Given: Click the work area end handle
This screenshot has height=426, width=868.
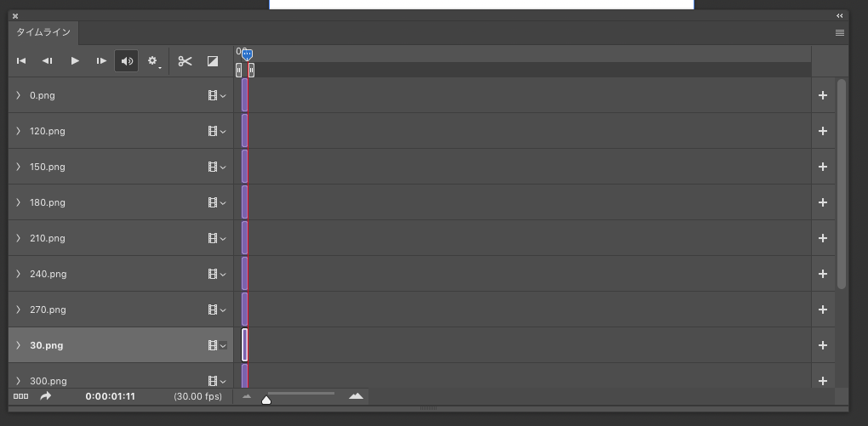Looking at the screenshot, I should [x=251, y=71].
